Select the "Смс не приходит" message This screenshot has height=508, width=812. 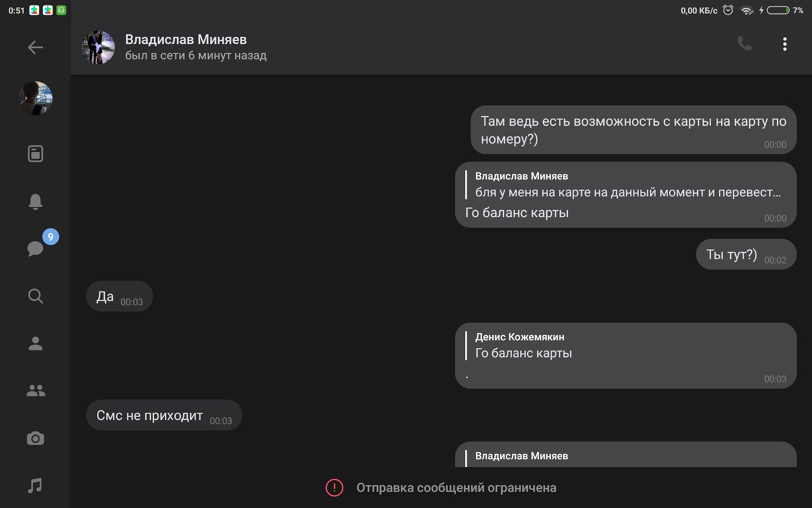[150, 416]
